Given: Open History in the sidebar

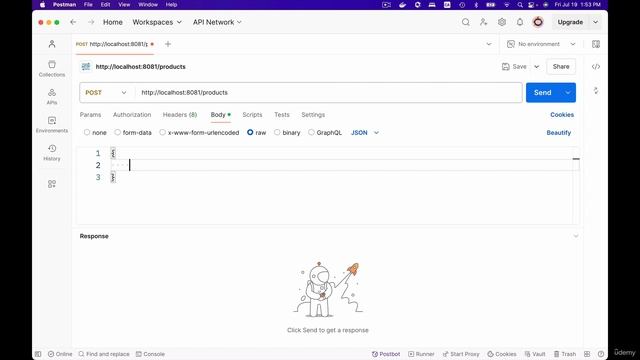Looking at the screenshot, I should (52, 153).
